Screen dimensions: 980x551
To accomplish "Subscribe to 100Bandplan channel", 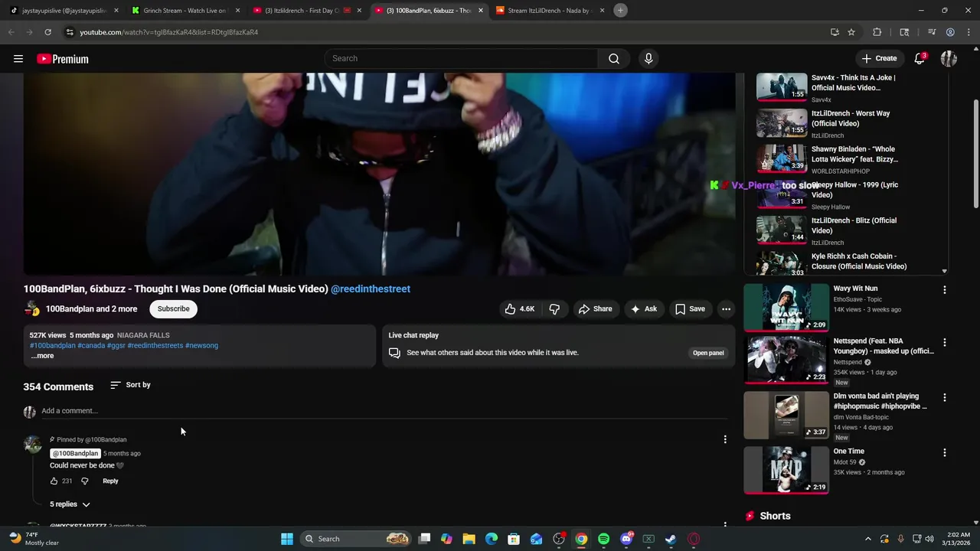I will pyautogui.click(x=173, y=309).
